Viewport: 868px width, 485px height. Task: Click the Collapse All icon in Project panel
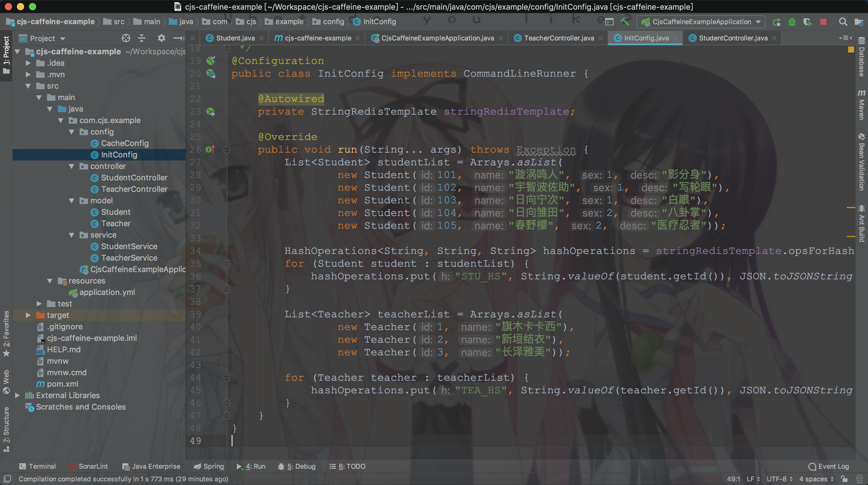pyautogui.click(x=142, y=38)
